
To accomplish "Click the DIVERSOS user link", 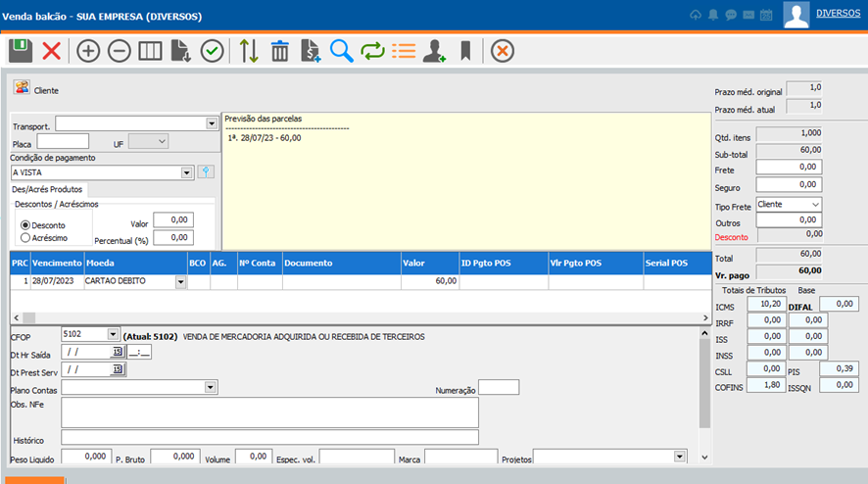I will pos(838,13).
